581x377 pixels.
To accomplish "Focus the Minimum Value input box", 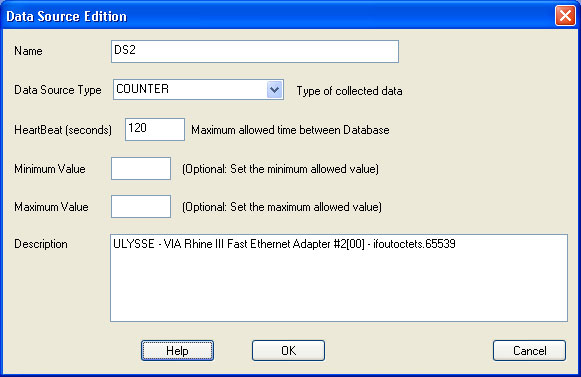I will [x=141, y=168].
